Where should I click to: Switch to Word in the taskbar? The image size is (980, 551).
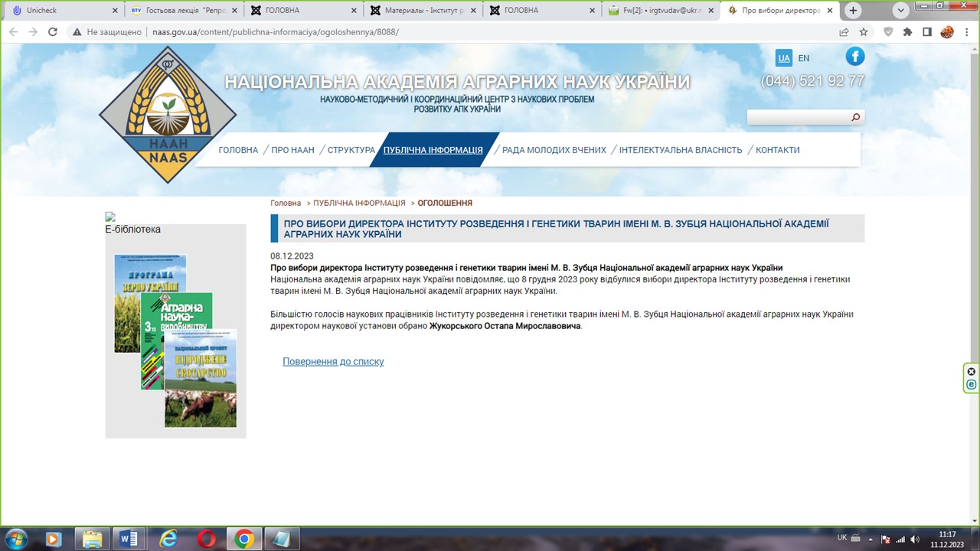pyautogui.click(x=129, y=539)
